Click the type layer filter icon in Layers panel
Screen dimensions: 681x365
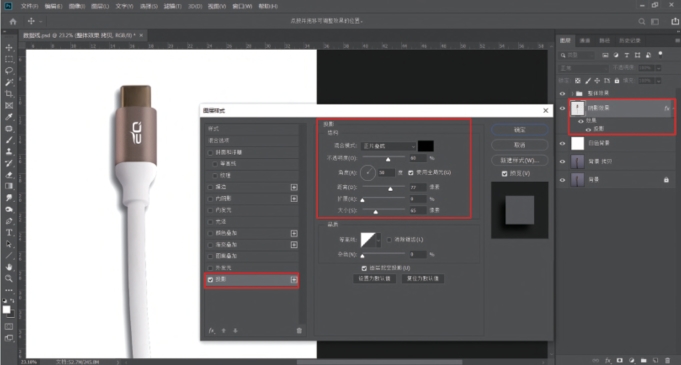point(627,55)
